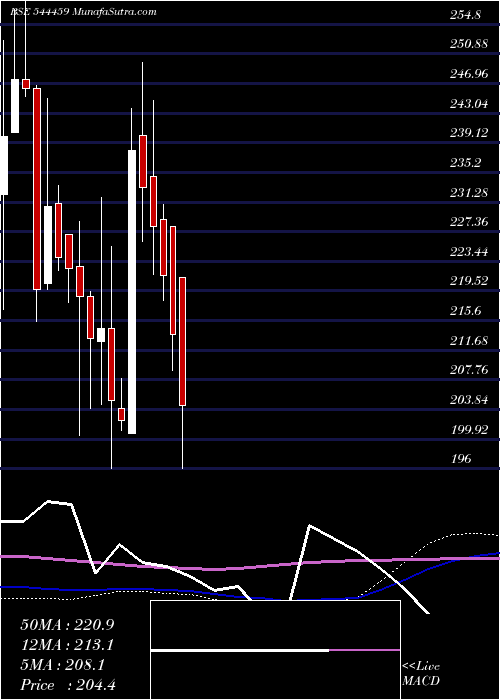Click the 215.6 price axis label
The height and width of the screenshot is (700, 500).
465,311
